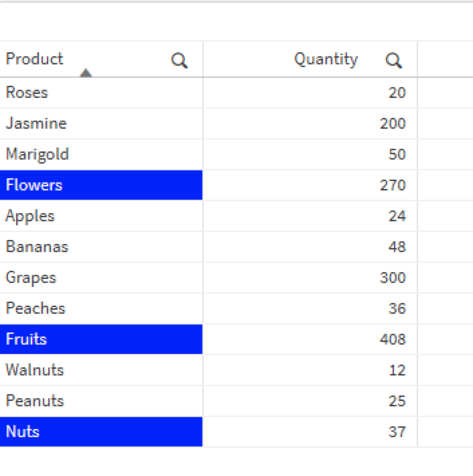Select the Roses product cell
The image size is (473, 476).
[27, 93]
